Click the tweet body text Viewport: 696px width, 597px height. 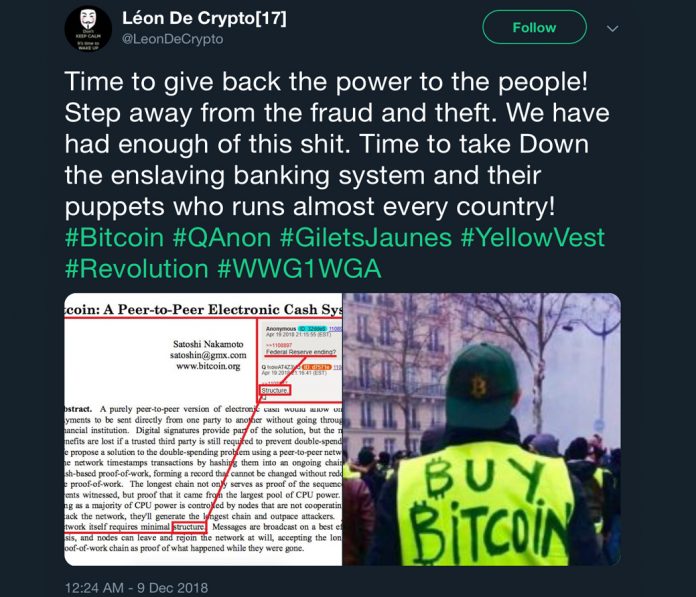click(x=337, y=144)
